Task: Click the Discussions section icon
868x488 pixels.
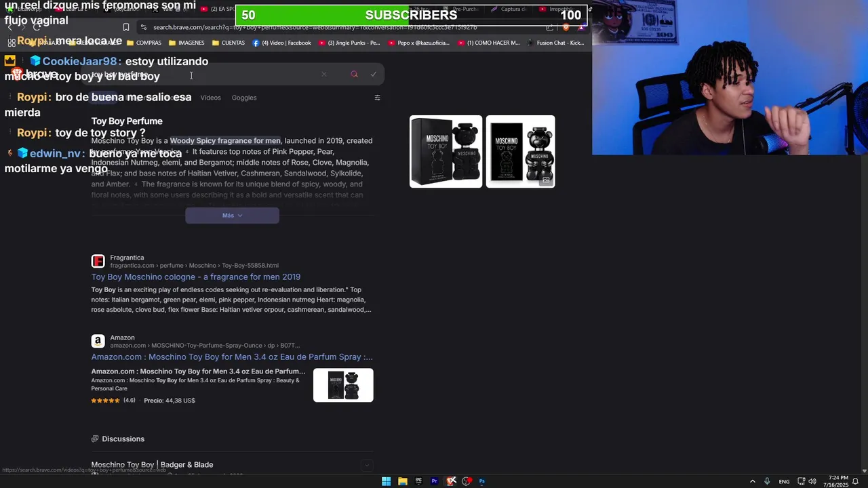Action: (95, 439)
